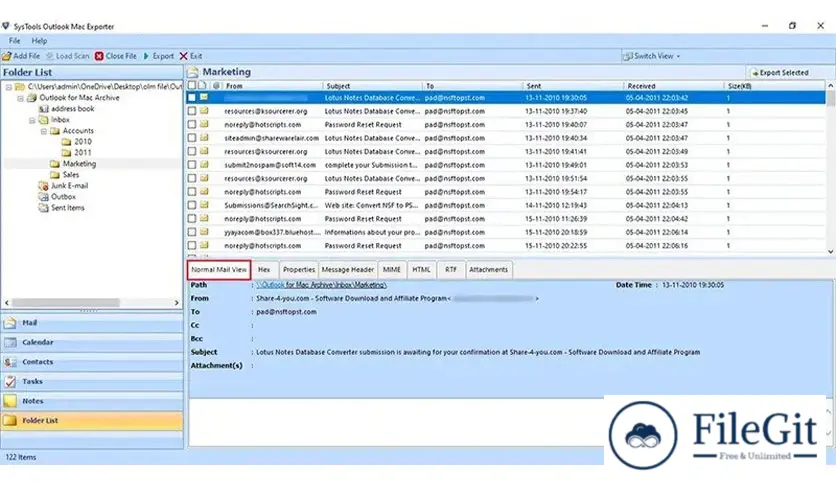
Task: Click the Folder List pane icon
Action: coord(10,421)
